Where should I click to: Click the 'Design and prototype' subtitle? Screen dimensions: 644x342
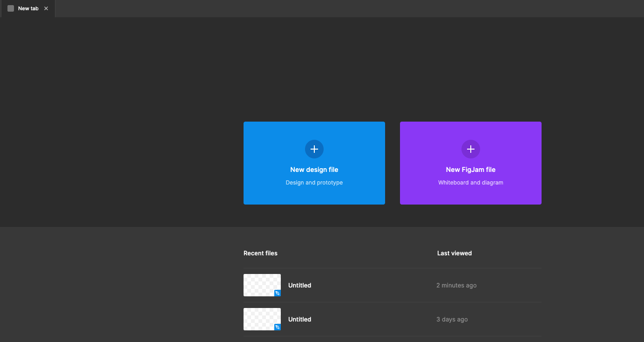pyautogui.click(x=314, y=183)
